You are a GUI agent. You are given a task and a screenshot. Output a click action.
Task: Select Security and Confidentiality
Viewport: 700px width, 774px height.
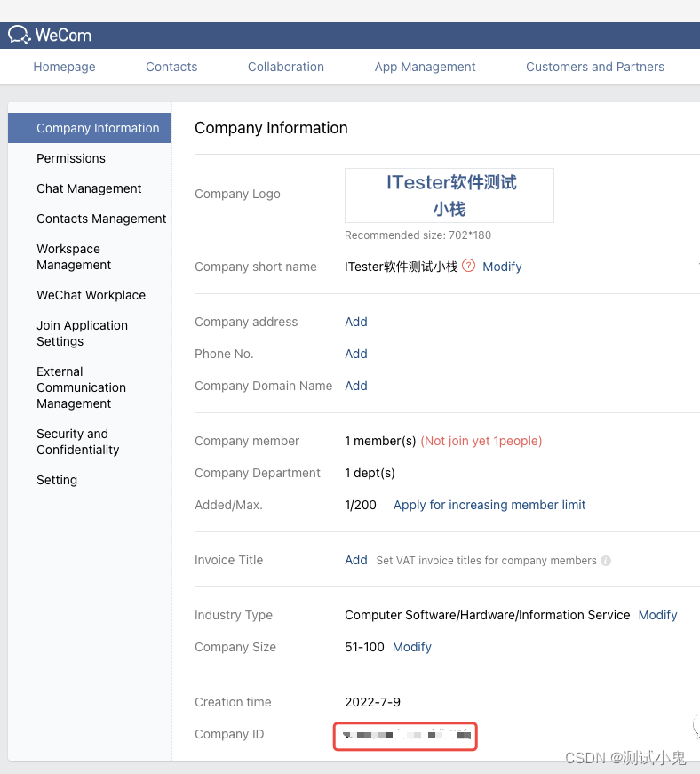pyautogui.click(x=77, y=442)
